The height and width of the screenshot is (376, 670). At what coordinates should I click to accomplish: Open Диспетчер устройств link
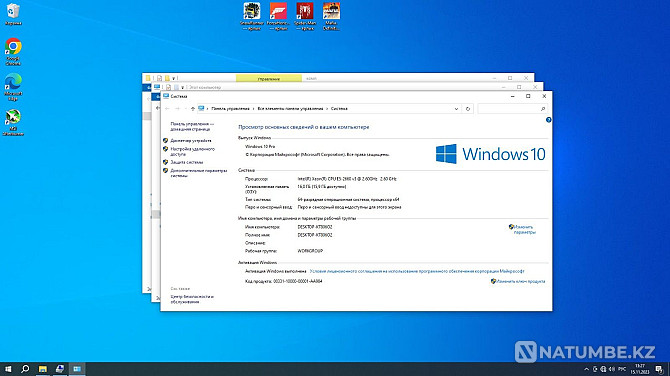191,141
